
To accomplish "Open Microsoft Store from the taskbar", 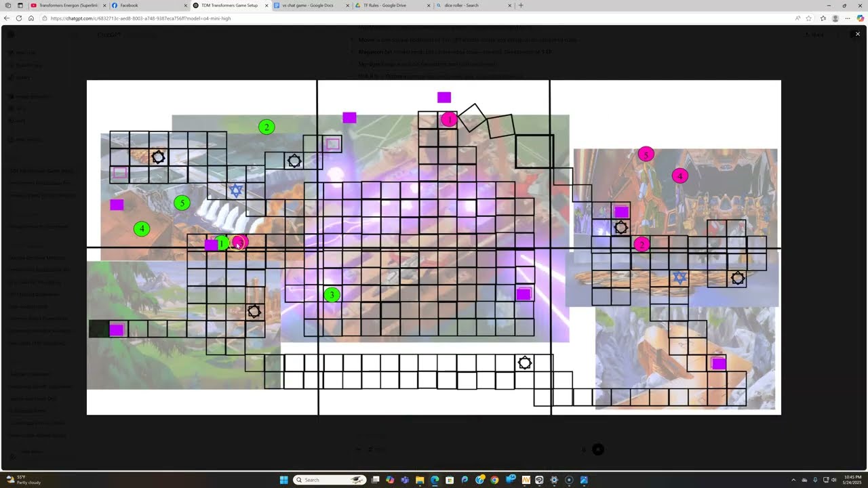I will 450,480.
